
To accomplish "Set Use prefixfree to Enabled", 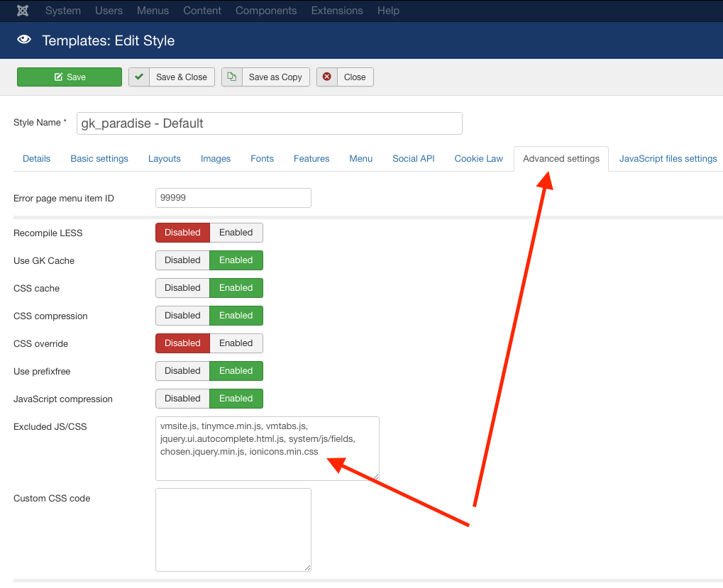I will pyautogui.click(x=236, y=371).
